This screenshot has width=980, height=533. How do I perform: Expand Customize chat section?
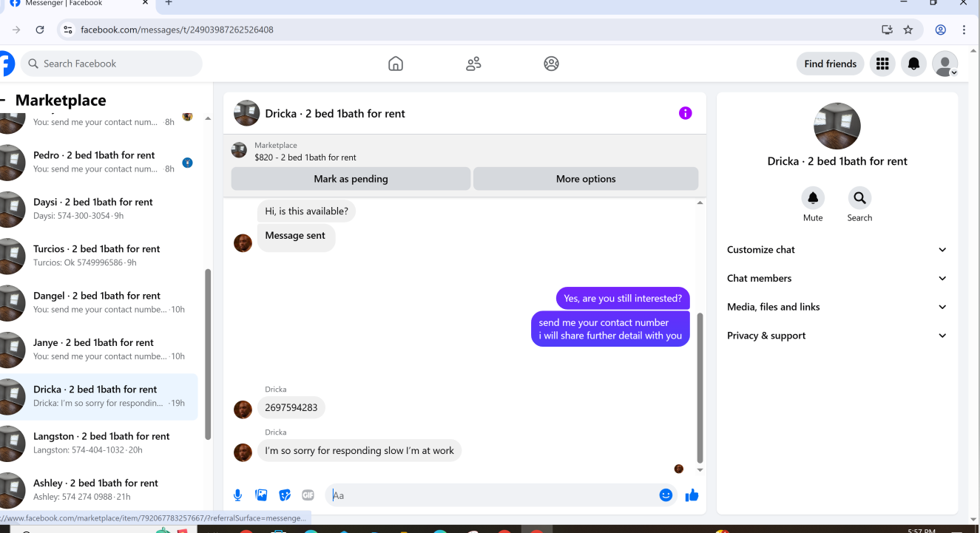[x=837, y=250]
